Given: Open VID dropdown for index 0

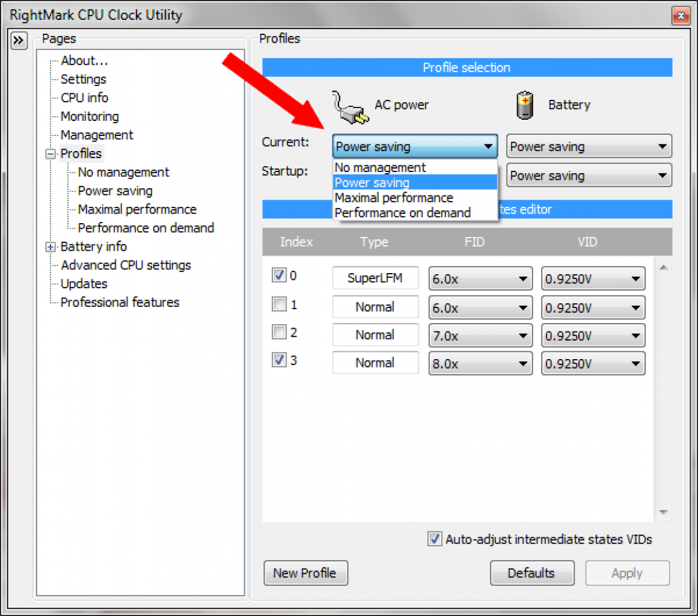Looking at the screenshot, I should pos(593,279).
